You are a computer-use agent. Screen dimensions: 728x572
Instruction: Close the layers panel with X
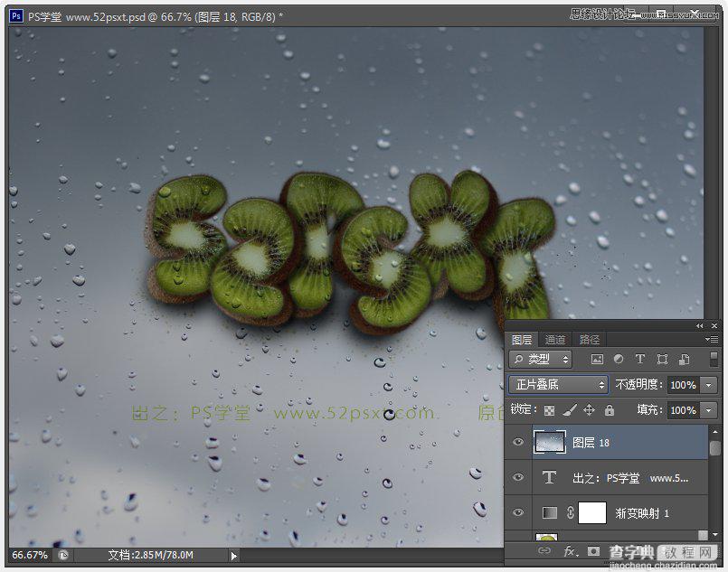(x=714, y=326)
